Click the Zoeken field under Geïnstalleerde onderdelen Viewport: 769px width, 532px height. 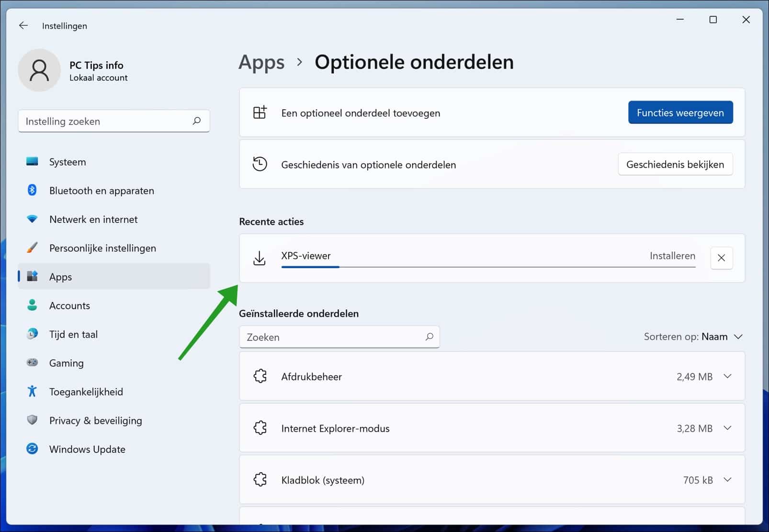[x=339, y=337]
